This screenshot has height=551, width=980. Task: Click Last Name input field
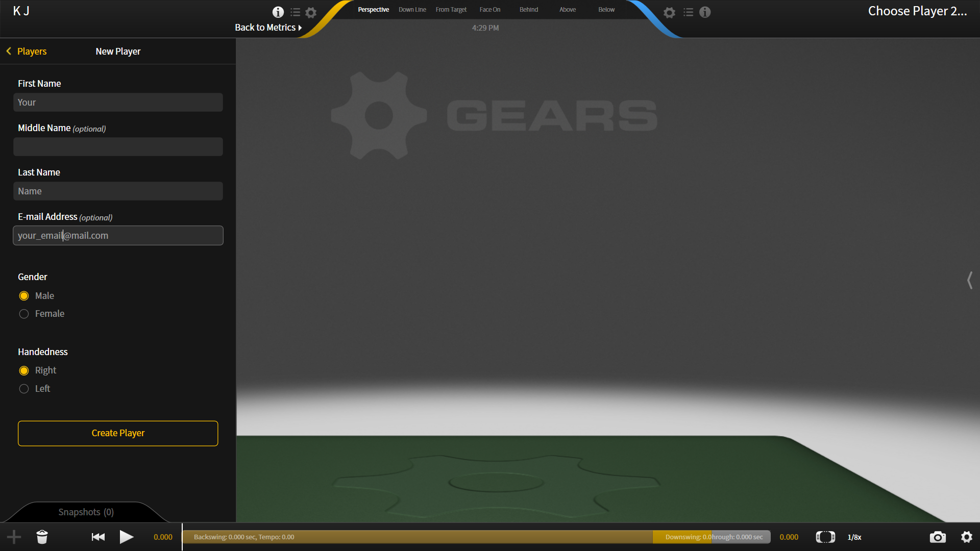(118, 191)
